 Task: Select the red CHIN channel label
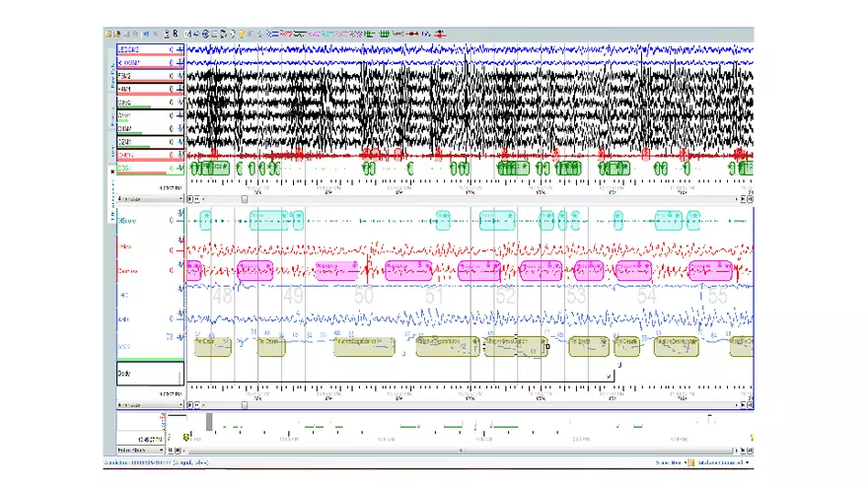(125, 156)
